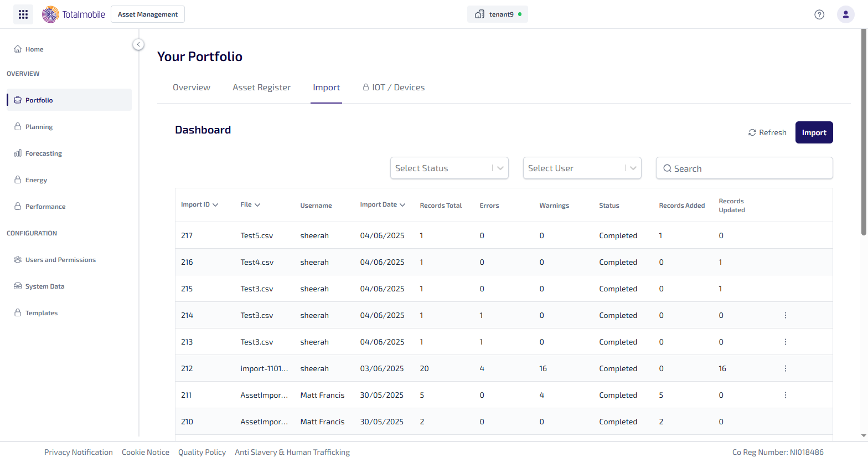Open the app launcher grid icon
This screenshot has width=868, height=462.
pyautogui.click(x=23, y=14)
